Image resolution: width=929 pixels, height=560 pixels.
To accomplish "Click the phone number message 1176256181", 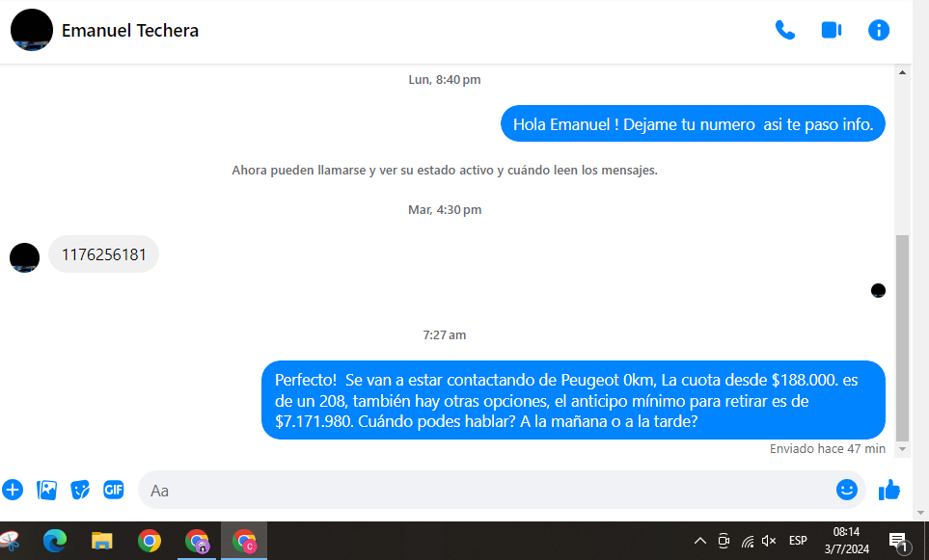I will coord(103,255).
